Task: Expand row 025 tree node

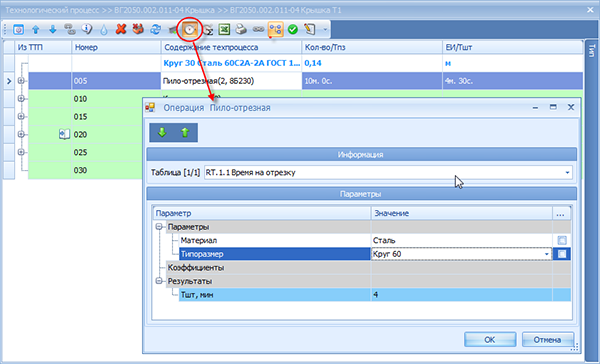Action: tap(21, 152)
